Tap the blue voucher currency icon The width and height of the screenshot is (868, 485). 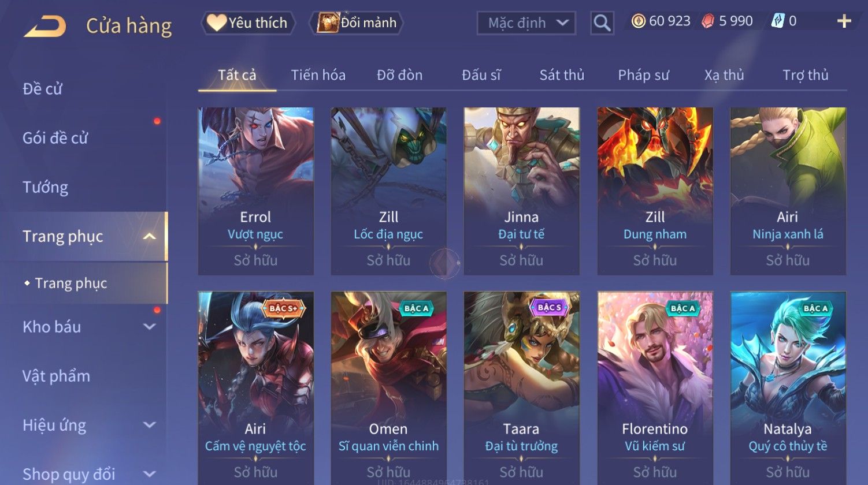tap(778, 21)
